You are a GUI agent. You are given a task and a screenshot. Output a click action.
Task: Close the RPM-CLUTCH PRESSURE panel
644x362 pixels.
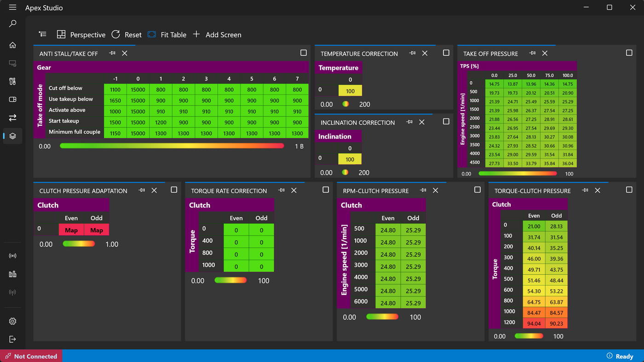click(x=436, y=190)
